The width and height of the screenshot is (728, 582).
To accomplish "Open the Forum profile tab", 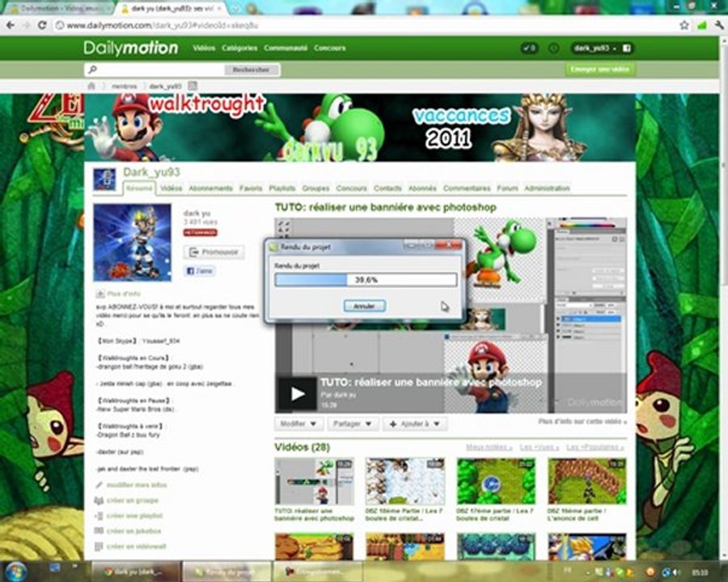I will coord(507,188).
